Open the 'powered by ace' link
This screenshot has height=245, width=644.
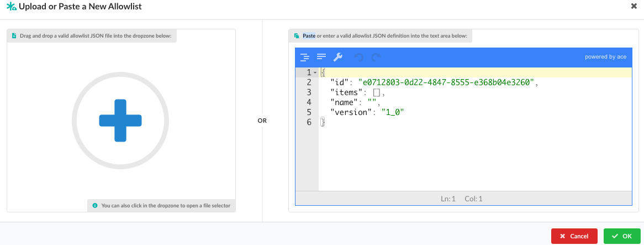pyautogui.click(x=605, y=57)
